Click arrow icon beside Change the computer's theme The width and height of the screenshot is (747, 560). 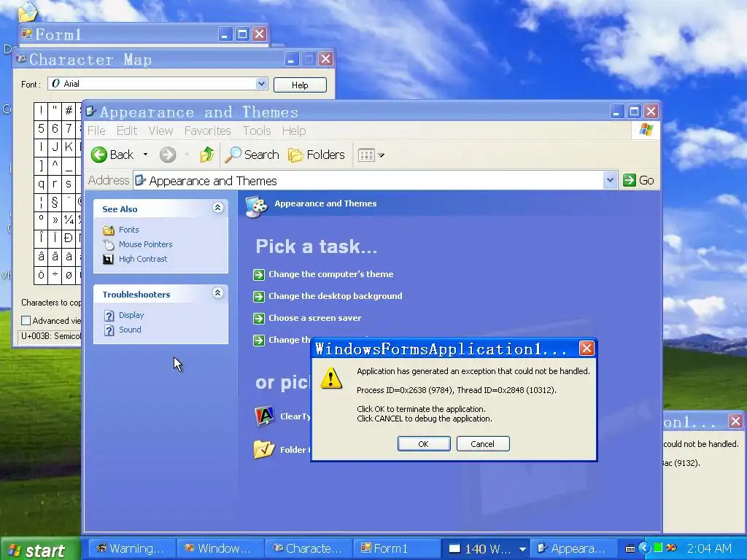[x=259, y=275]
